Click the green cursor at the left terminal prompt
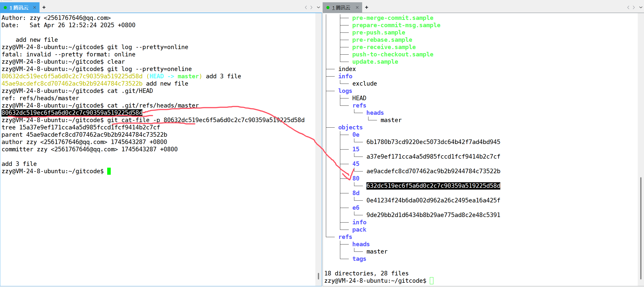This screenshot has width=644, height=287. (109, 171)
